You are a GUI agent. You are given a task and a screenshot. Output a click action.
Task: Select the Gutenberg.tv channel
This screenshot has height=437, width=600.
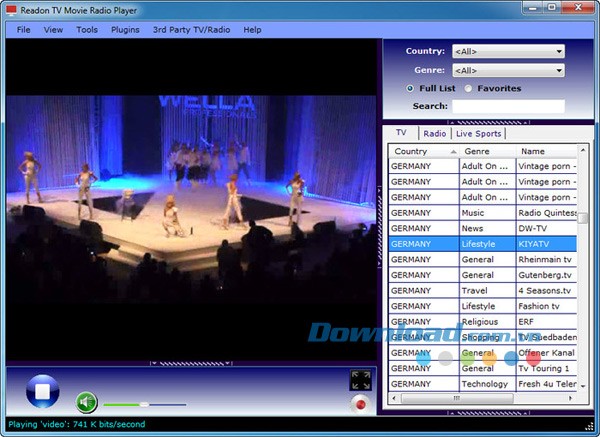483,275
